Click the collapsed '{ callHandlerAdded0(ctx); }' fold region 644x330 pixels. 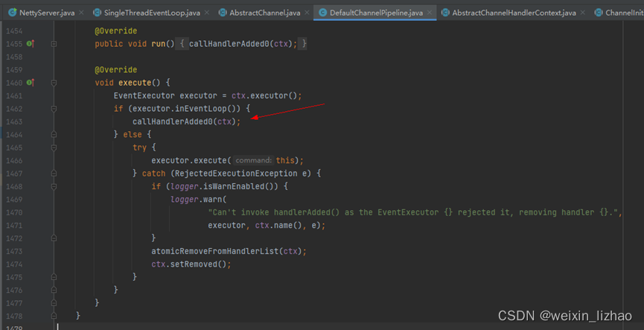coord(241,43)
